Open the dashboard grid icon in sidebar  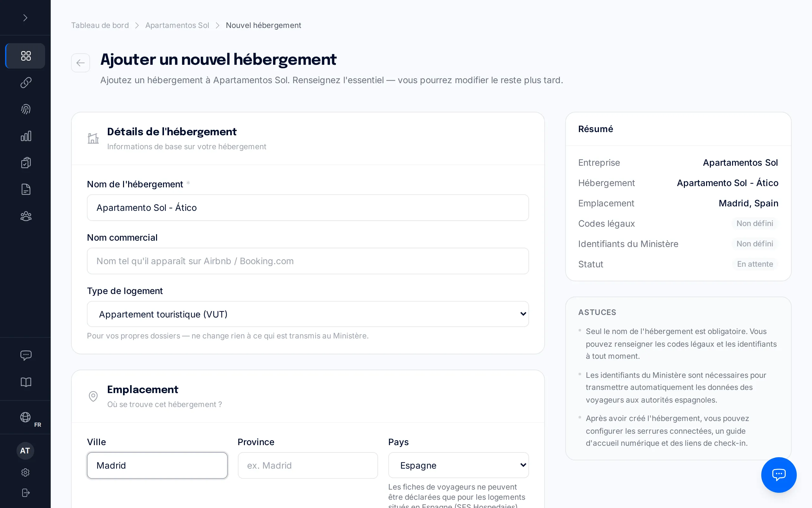click(x=25, y=56)
